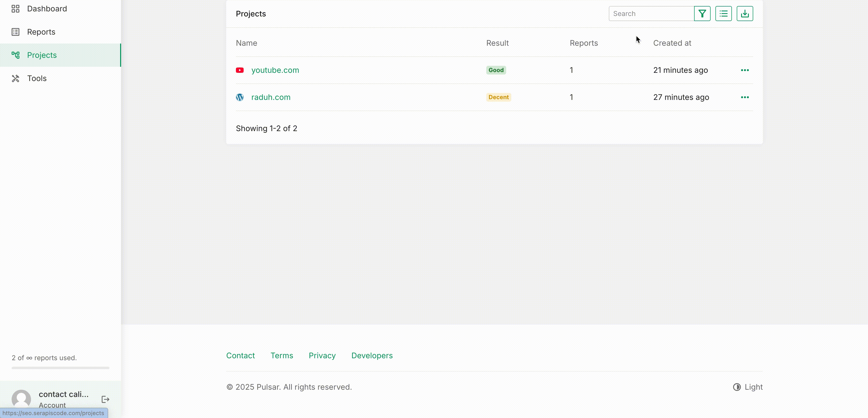Click the 2025 Pulsar copyright text

coord(289,387)
